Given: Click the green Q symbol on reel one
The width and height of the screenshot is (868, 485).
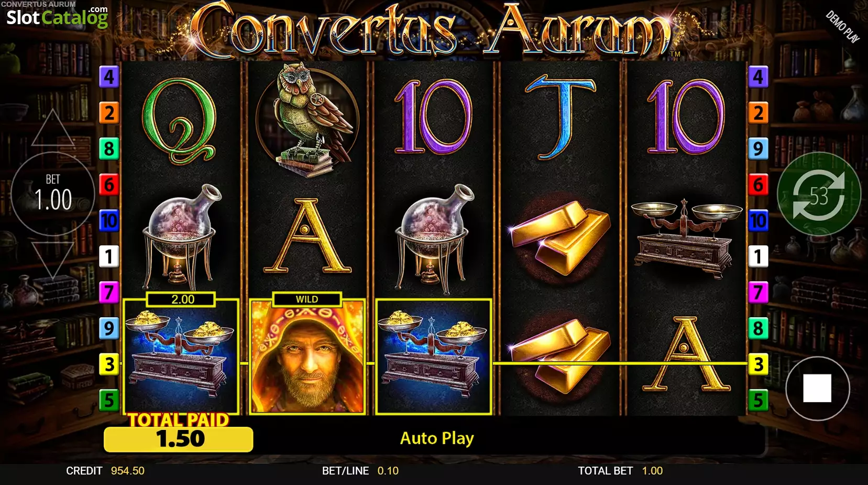Looking at the screenshot, I should (x=180, y=122).
